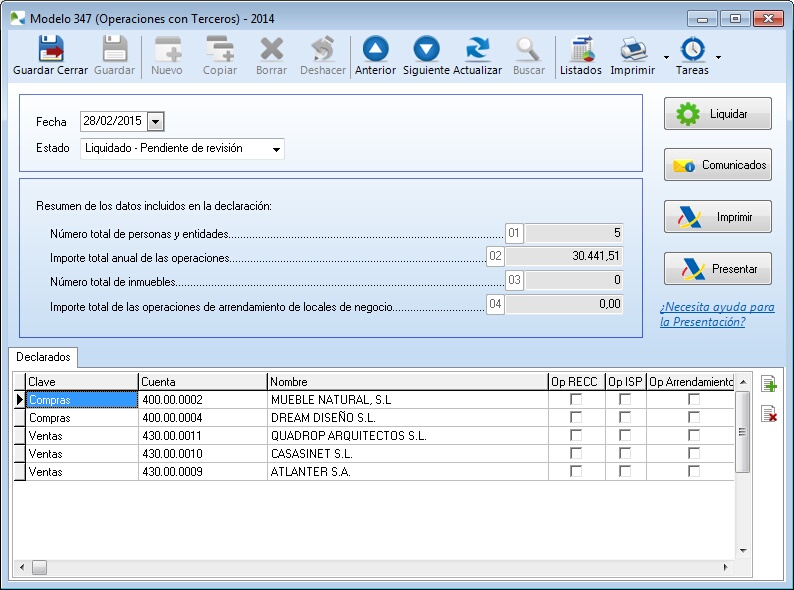Check Op RECC for MUEBLE NATURAL
The width and height of the screenshot is (794, 590).
point(576,400)
